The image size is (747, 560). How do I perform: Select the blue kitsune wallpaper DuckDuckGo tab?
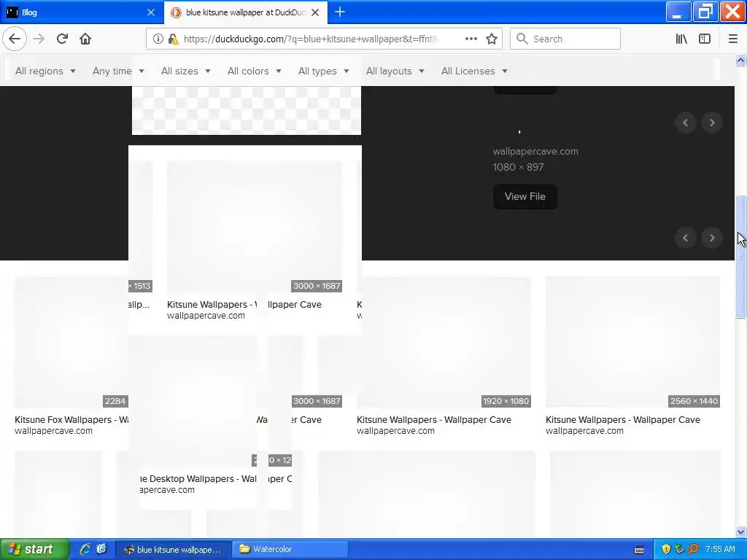coord(246,12)
